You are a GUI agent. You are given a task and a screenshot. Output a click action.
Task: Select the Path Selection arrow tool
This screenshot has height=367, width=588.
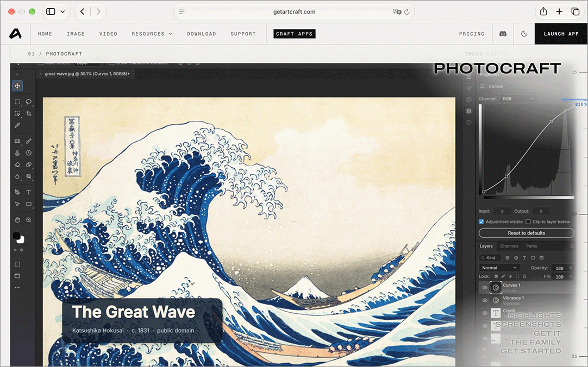pos(17,204)
